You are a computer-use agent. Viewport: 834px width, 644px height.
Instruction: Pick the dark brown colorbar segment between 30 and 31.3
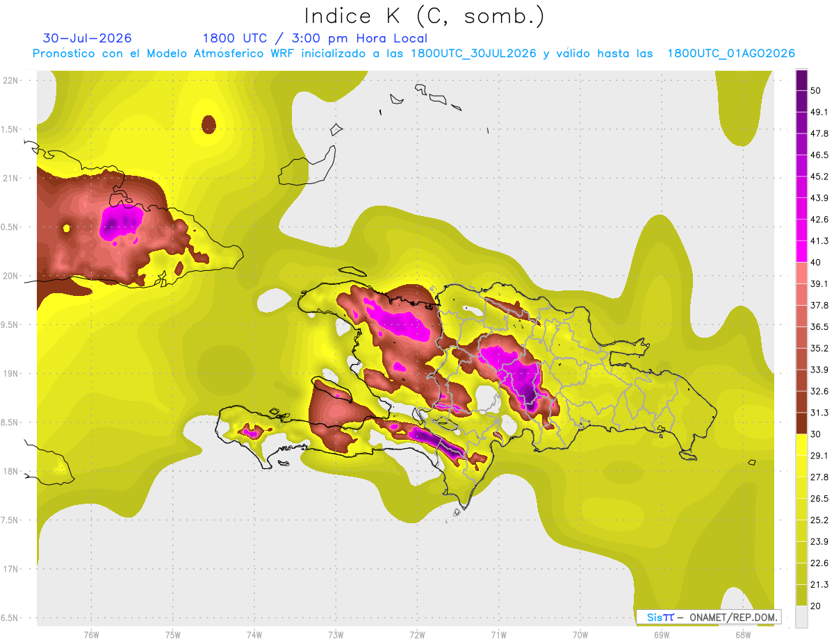click(x=801, y=424)
